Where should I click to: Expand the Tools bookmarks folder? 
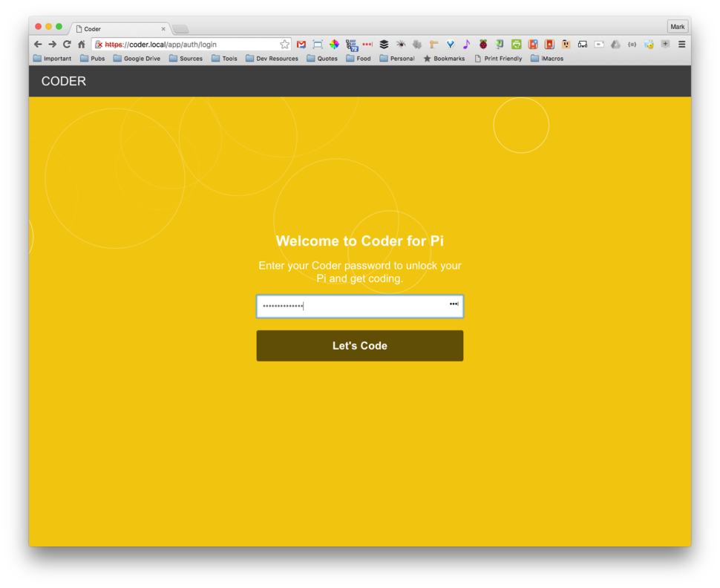click(225, 59)
